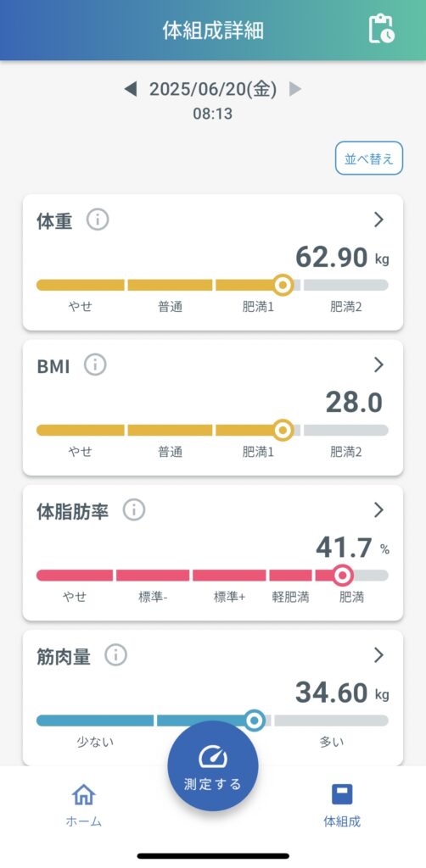The image size is (426, 868).
Task: Click the 筋肉量 gauge marker circle
Action: 255,721
